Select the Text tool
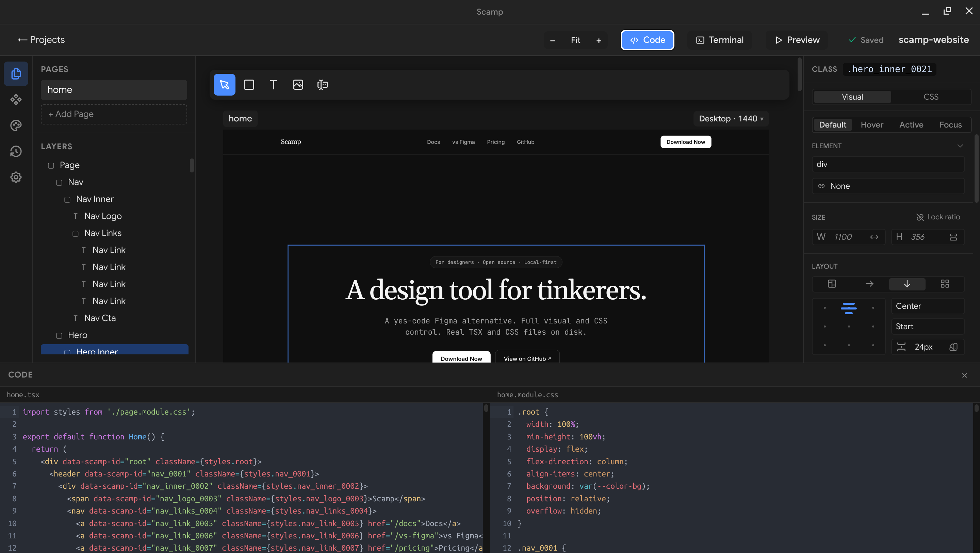Image resolution: width=980 pixels, height=553 pixels. pyautogui.click(x=274, y=84)
